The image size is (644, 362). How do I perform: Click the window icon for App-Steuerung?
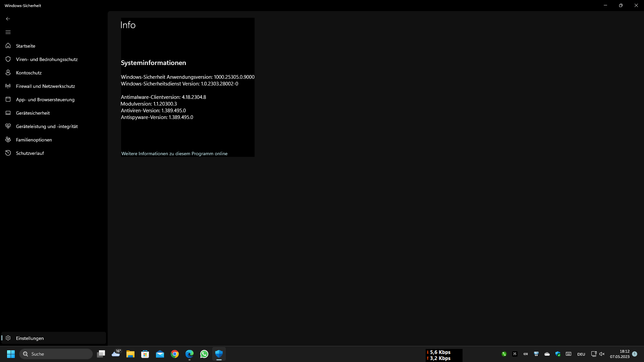pyautogui.click(x=8, y=99)
